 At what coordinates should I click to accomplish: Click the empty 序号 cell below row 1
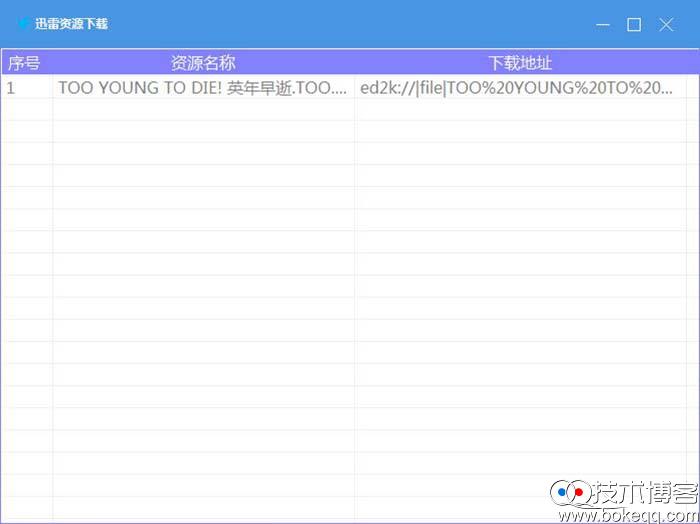(25, 110)
